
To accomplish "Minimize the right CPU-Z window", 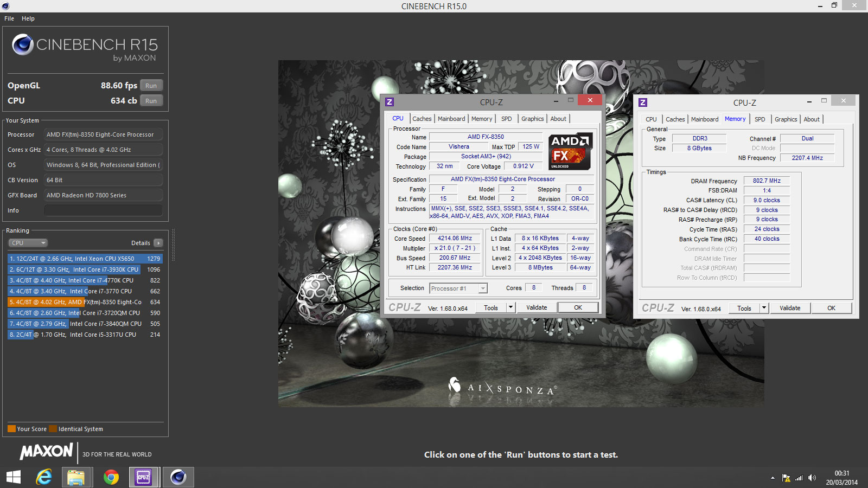I will [809, 101].
